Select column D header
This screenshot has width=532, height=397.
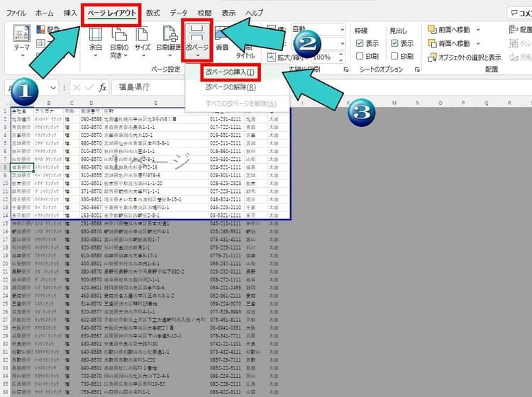tap(91, 103)
